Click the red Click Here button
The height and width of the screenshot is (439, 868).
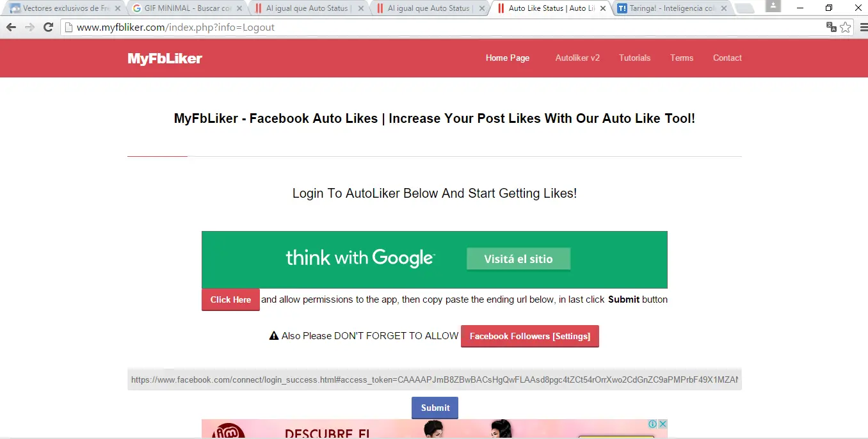(x=230, y=299)
